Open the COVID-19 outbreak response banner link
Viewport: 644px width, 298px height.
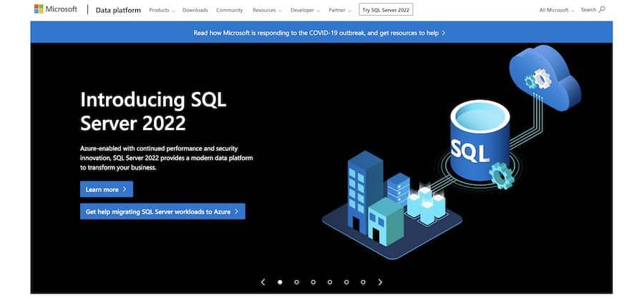coord(320,32)
